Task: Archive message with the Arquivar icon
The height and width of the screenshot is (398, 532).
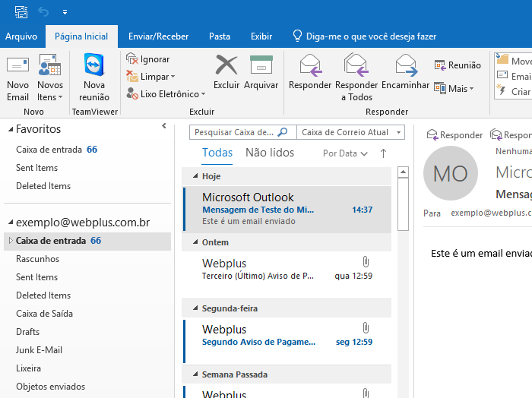Action: pyautogui.click(x=261, y=65)
